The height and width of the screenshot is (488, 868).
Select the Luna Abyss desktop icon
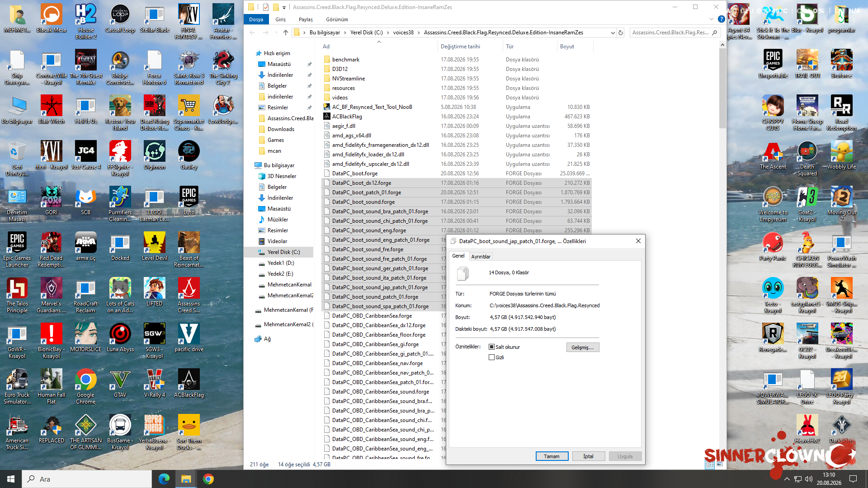pyautogui.click(x=120, y=338)
